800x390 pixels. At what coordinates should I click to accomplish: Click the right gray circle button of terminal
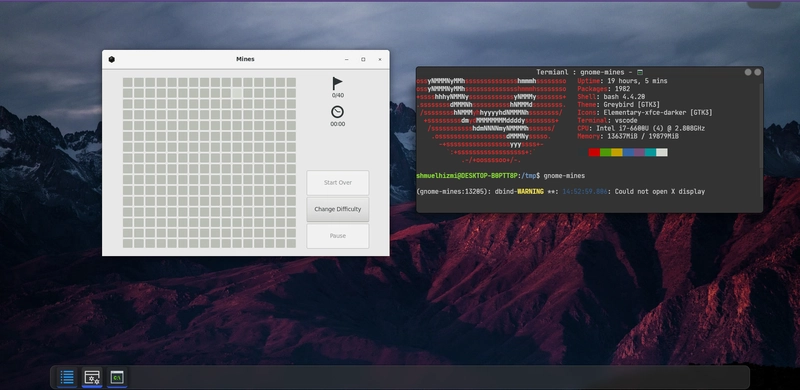pyautogui.click(x=758, y=72)
